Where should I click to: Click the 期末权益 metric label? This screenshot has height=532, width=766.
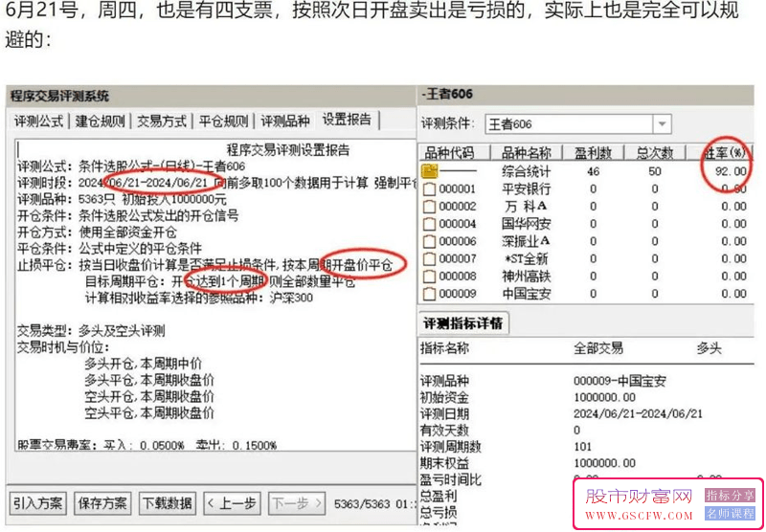(444, 462)
